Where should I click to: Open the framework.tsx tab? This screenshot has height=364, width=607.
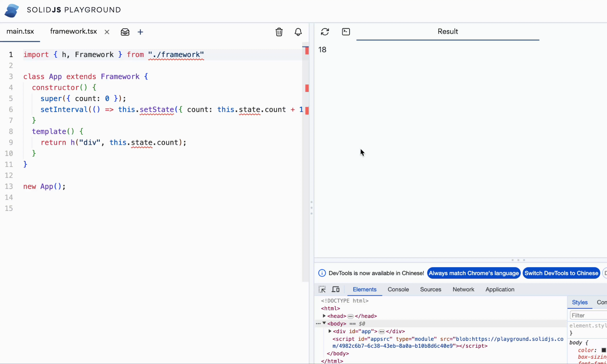click(73, 31)
